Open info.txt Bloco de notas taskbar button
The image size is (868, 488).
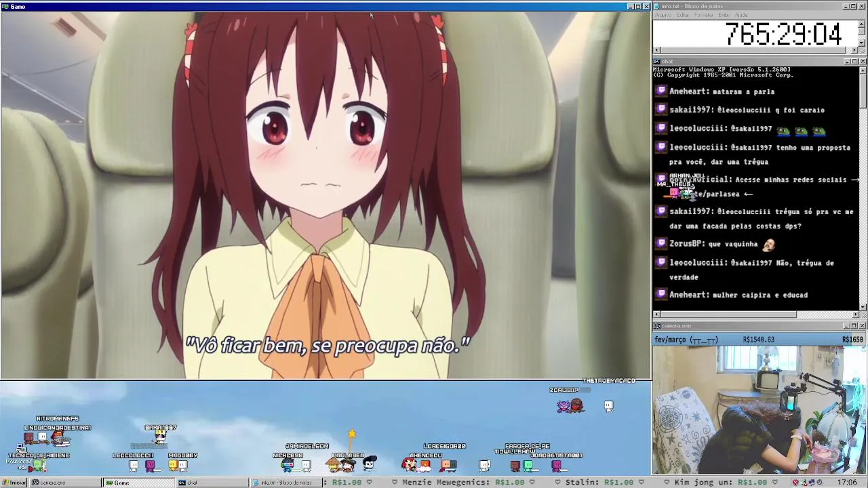(x=285, y=483)
